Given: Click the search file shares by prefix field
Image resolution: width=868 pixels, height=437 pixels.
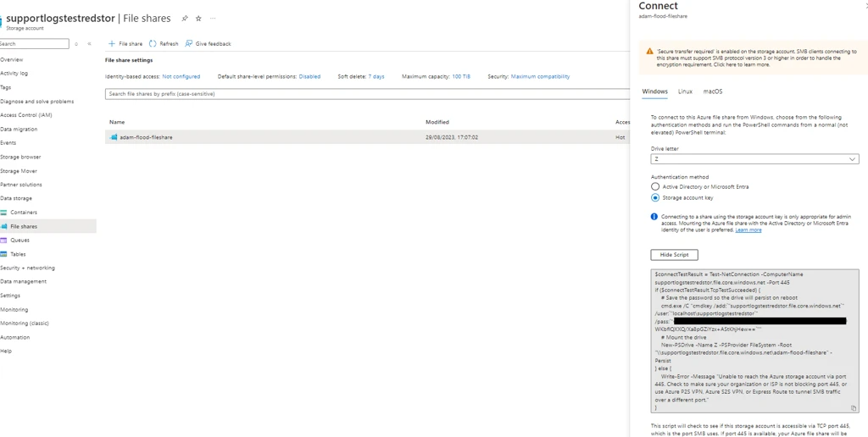Looking at the screenshot, I should [368, 94].
